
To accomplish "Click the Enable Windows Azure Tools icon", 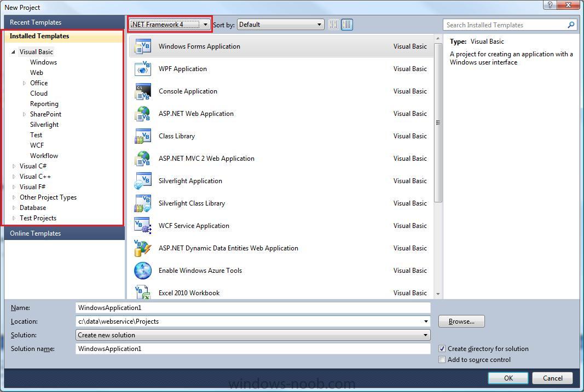I will (x=143, y=271).
